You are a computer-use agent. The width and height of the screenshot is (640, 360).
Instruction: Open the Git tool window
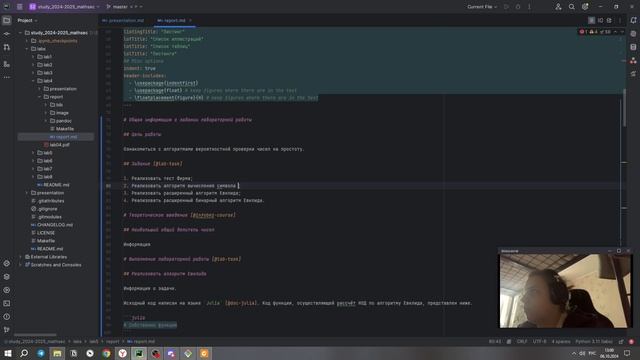tap(7, 329)
